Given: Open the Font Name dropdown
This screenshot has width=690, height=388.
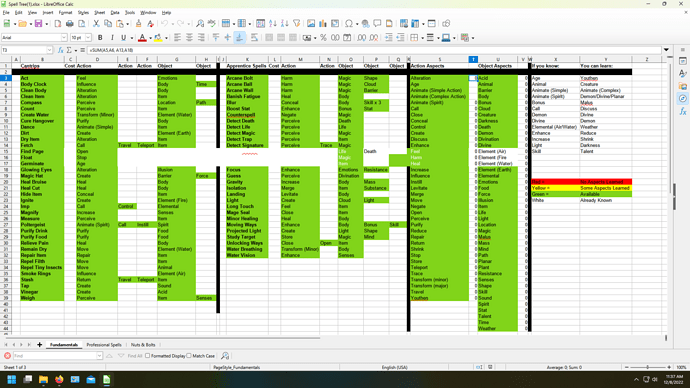Looking at the screenshot, I should [x=64, y=38].
